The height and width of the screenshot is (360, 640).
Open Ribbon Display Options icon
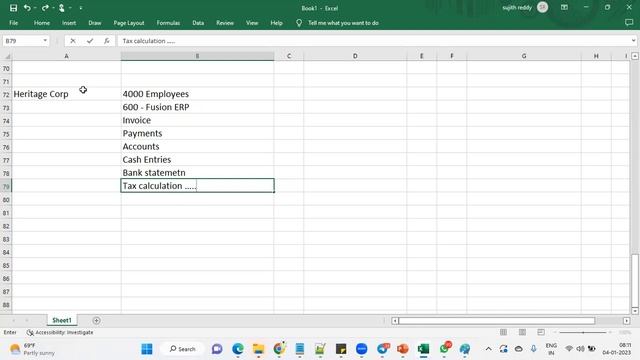click(x=564, y=7)
